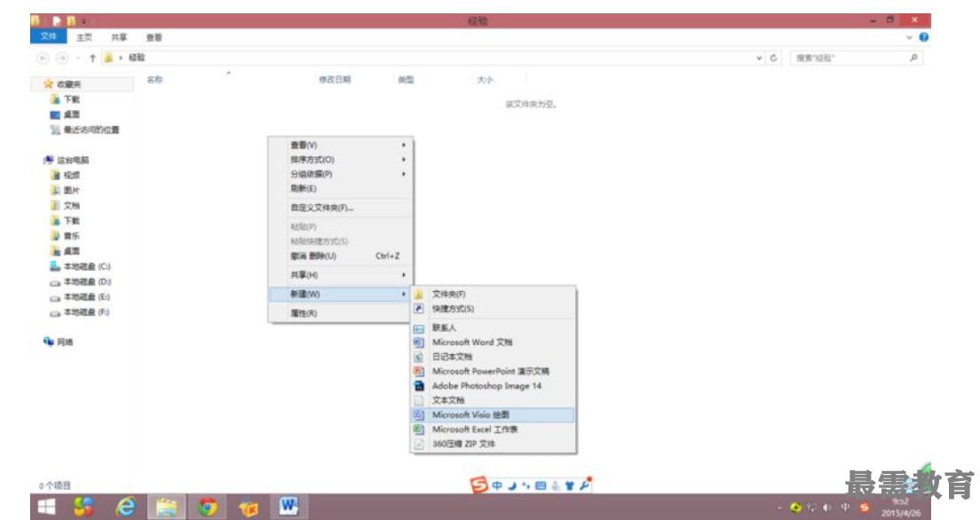Screen dimensions: 980x520
Task: Create new 文本文档
Action: [x=494, y=400]
